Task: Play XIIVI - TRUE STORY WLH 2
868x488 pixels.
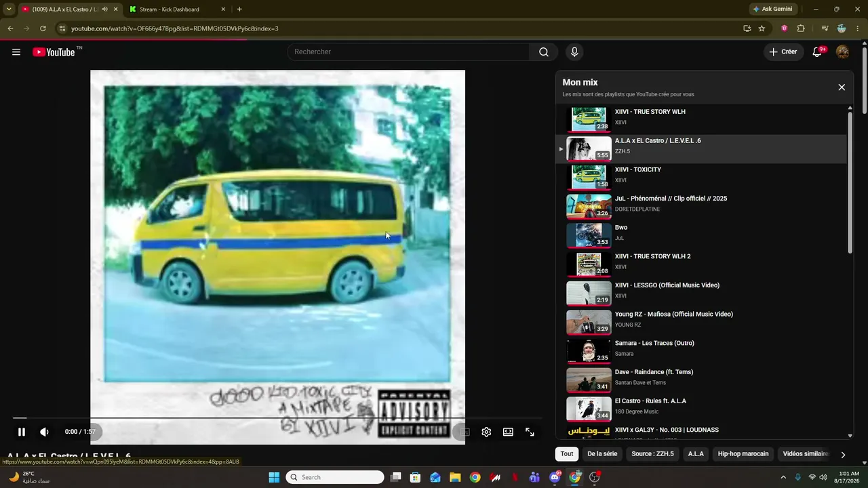Action: [x=701, y=264]
